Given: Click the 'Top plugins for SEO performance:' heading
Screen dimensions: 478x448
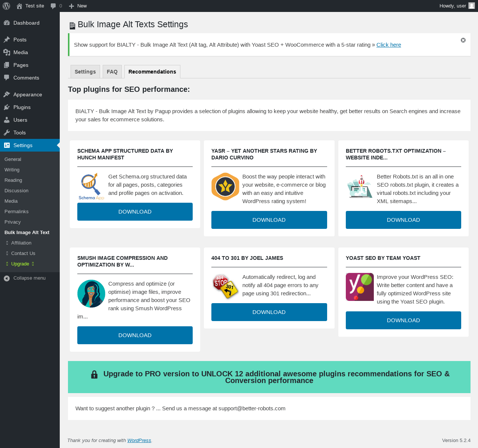Looking at the screenshot, I should click(x=129, y=89).
